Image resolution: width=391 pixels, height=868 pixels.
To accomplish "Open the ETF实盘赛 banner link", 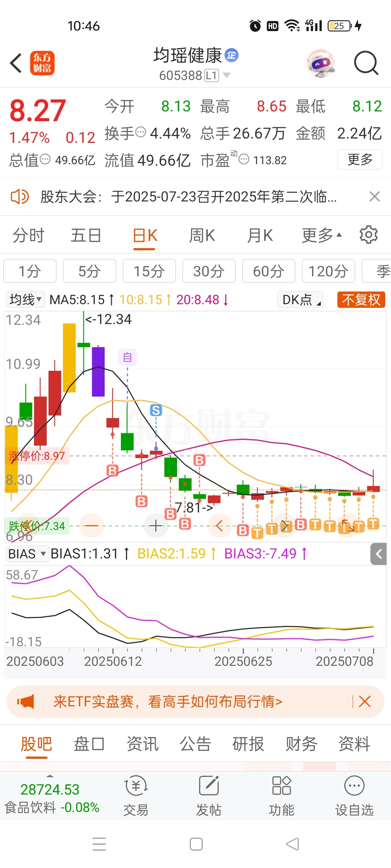I will (168, 702).
